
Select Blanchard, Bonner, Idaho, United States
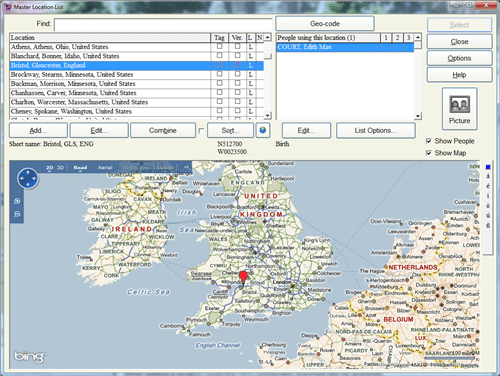(x=110, y=56)
